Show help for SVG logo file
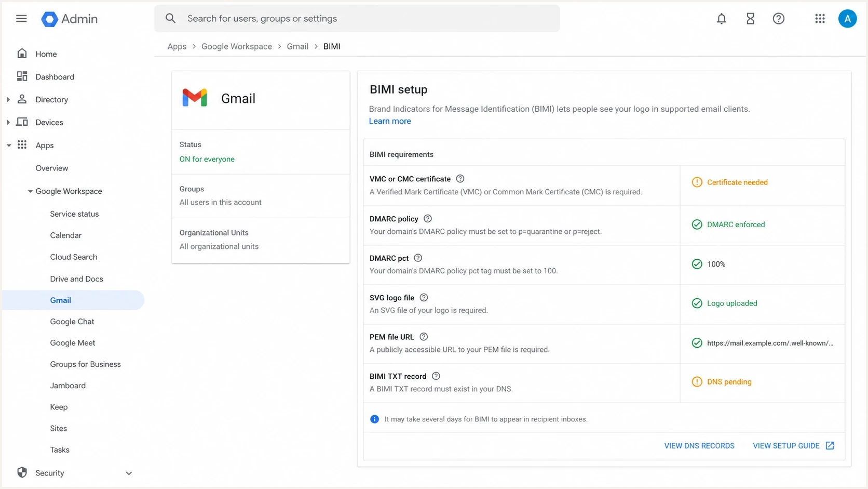Screen dimensions: 868x489 [424, 298]
